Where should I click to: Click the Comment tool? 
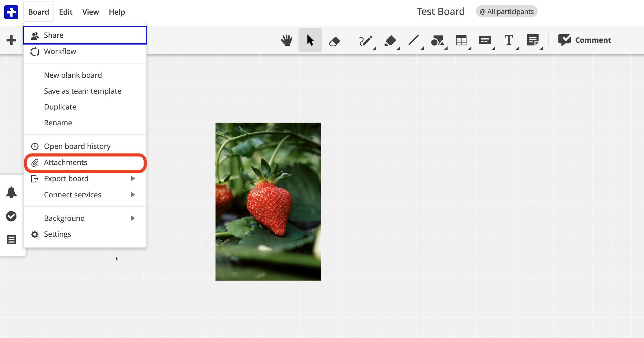(x=584, y=40)
